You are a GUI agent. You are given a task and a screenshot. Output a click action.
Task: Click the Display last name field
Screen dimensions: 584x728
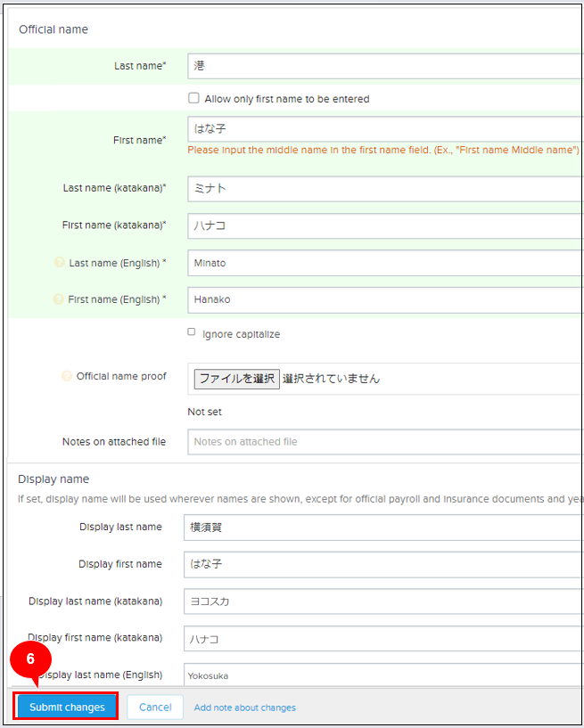click(x=382, y=528)
